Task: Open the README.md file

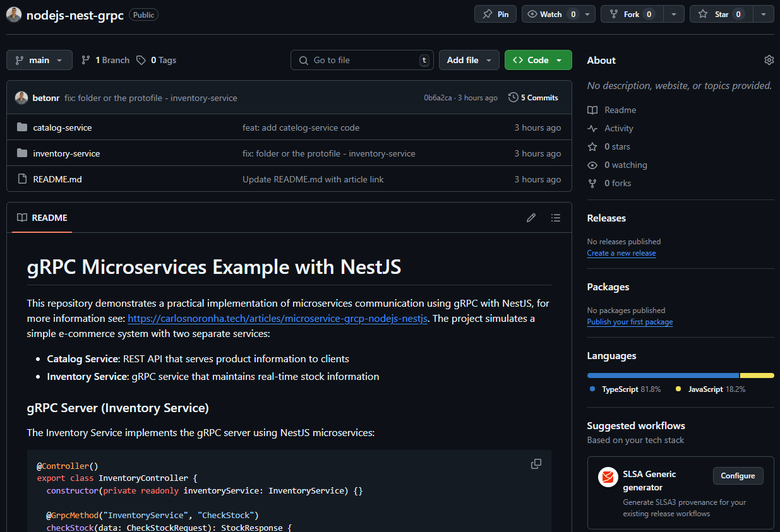Action: (x=57, y=179)
